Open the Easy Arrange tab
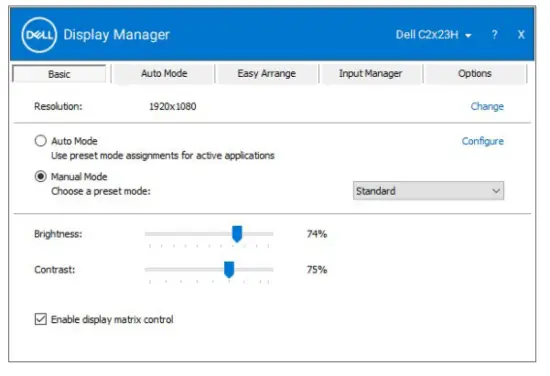This screenshot has height=376, width=550. 267,73
